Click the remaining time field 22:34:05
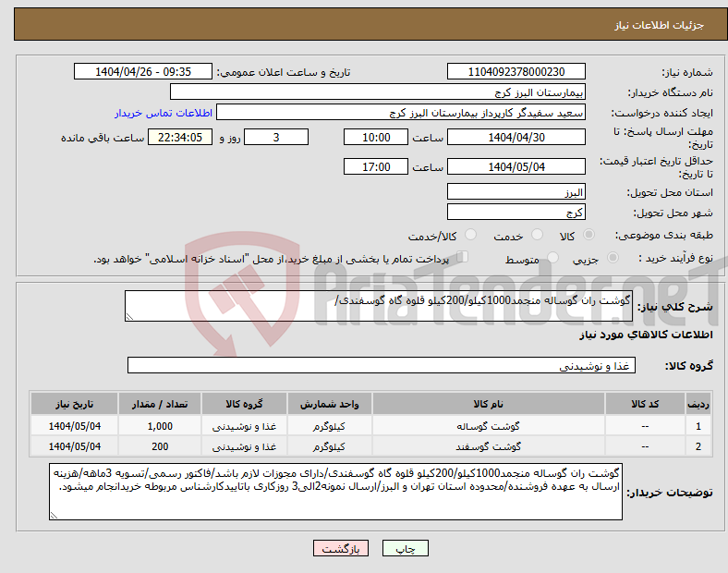This screenshot has height=573, width=728. [180, 137]
